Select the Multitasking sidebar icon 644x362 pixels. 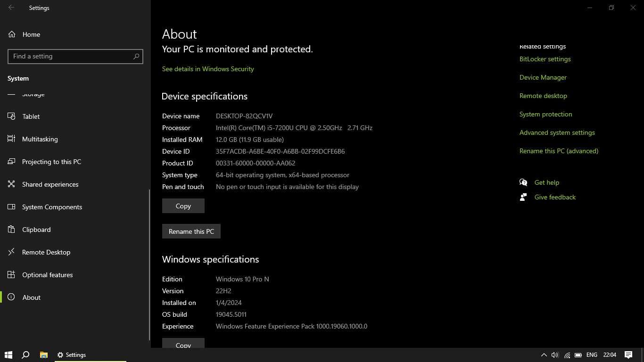point(12,139)
